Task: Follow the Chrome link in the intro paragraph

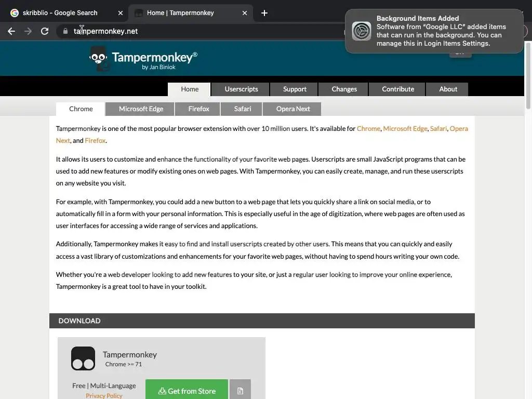Action: [368, 129]
